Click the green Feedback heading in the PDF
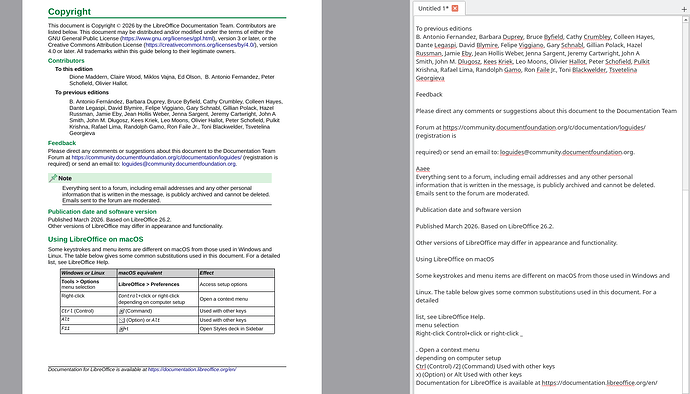 [62, 143]
